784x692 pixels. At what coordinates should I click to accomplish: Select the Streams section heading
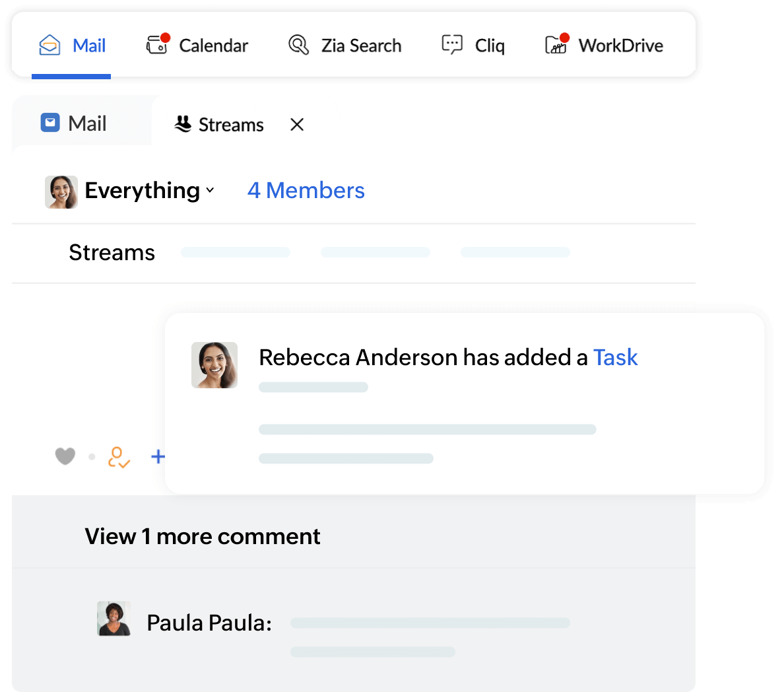pyautogui.click(x=112, y=252)
